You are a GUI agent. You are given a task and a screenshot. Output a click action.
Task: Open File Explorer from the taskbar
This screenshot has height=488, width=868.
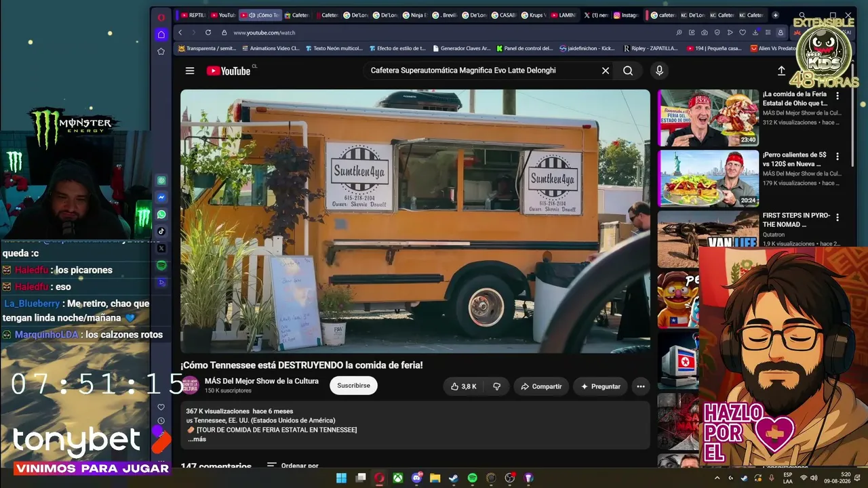pos(435,478)
